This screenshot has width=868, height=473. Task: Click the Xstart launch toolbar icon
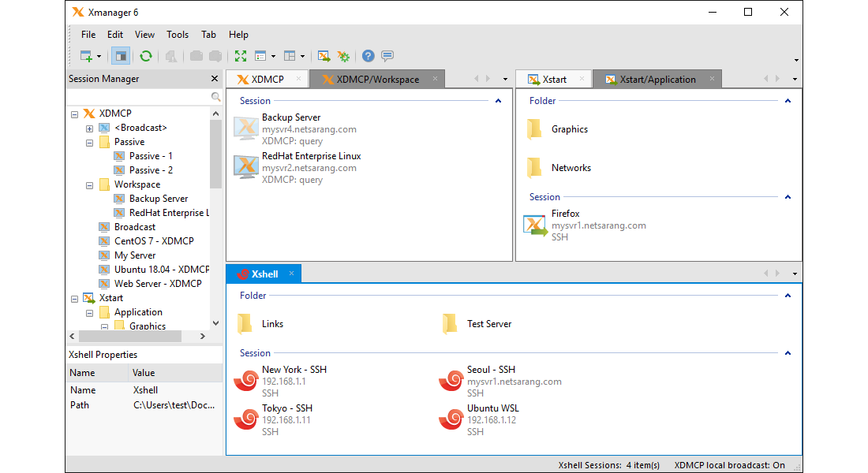pos(324,56)
